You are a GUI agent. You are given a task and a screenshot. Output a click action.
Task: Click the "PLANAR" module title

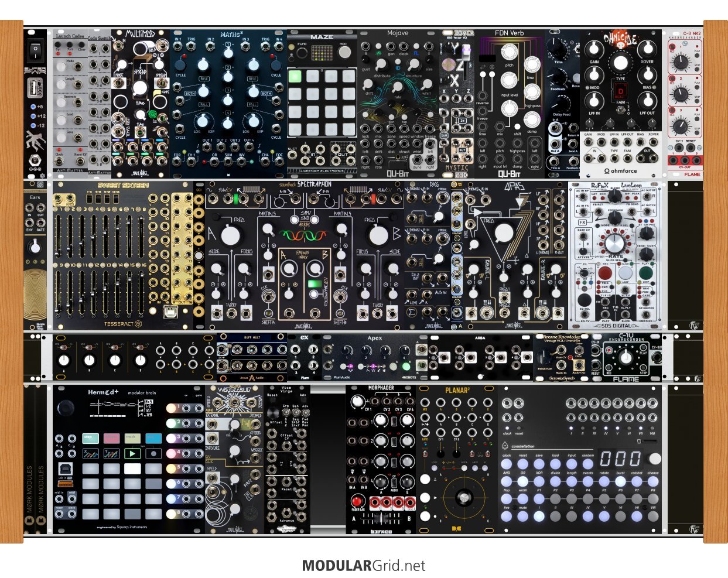457,390
